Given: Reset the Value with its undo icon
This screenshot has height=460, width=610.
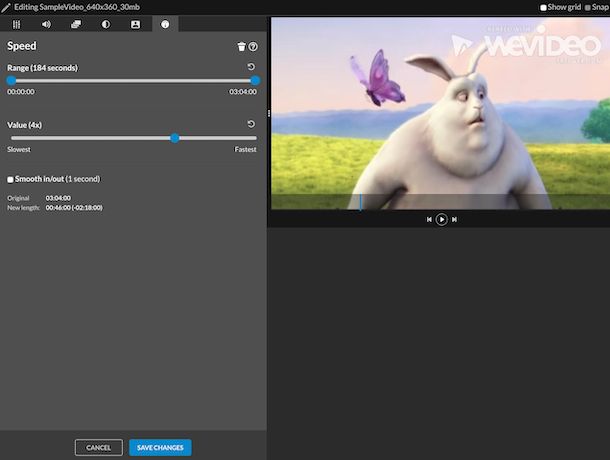Looking at the screenshot, I should (x=251, y=124).
